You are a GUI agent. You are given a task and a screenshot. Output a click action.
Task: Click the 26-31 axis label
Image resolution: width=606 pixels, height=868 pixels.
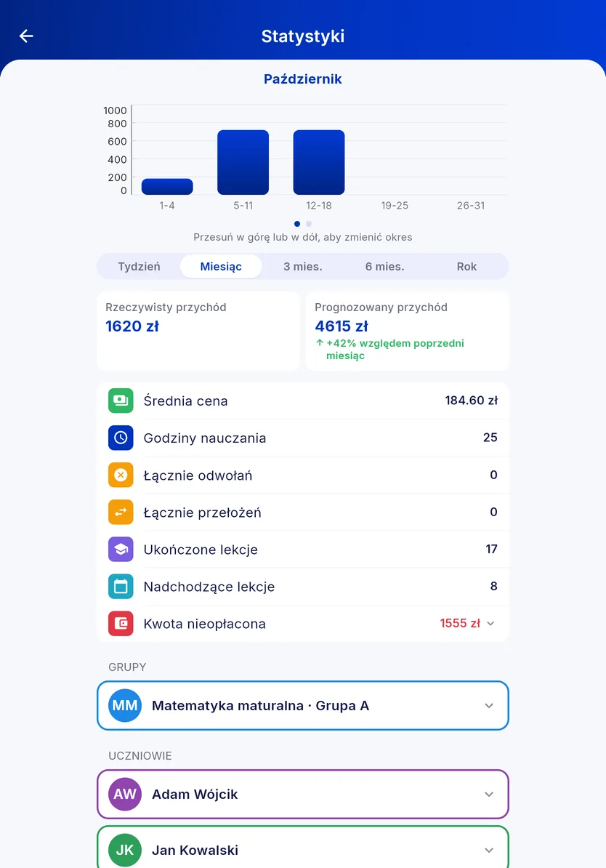point(470,206)
